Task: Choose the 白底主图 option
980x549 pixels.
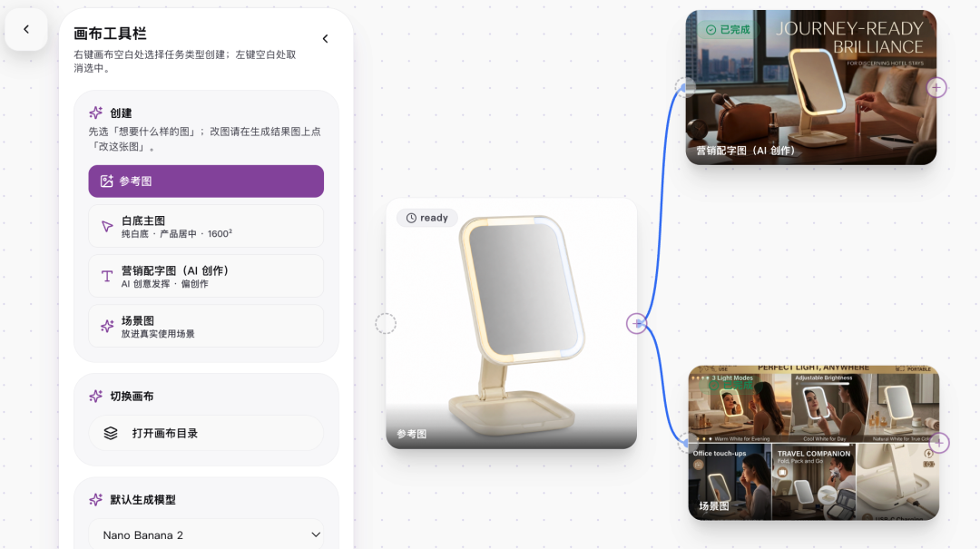Action: 206,226
